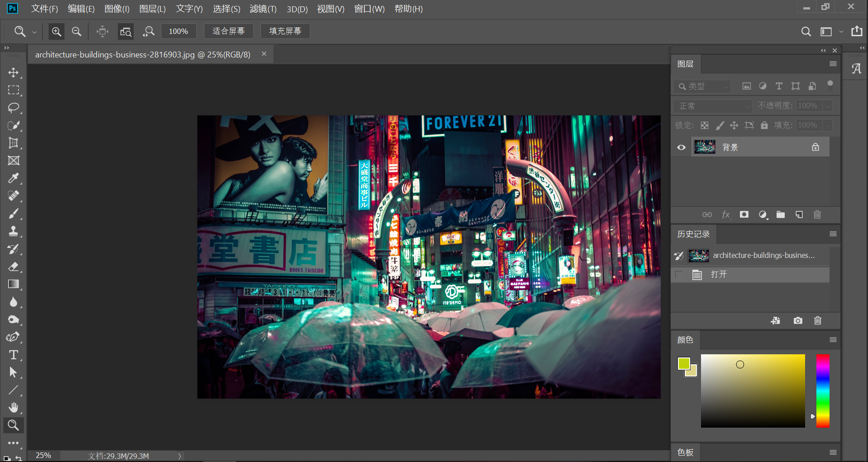Toggle pixel layer filter in Layers panel
This screenshot has width=868, height=462.
click(x=747, y=86)
